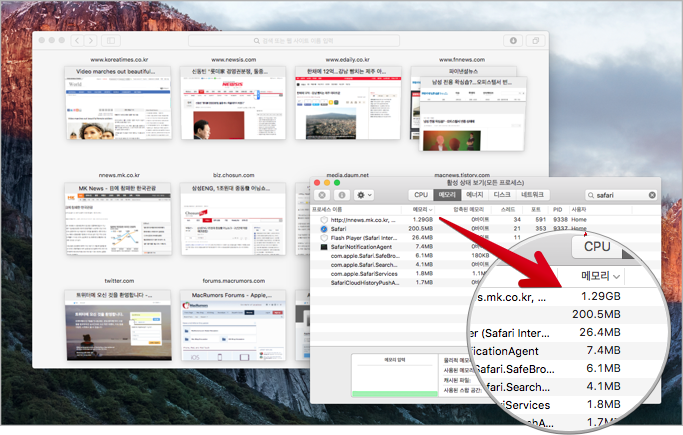Minimize Activity Monitor with the yellow button
This screenshot has width=683, height=435.
pos(327,182)
